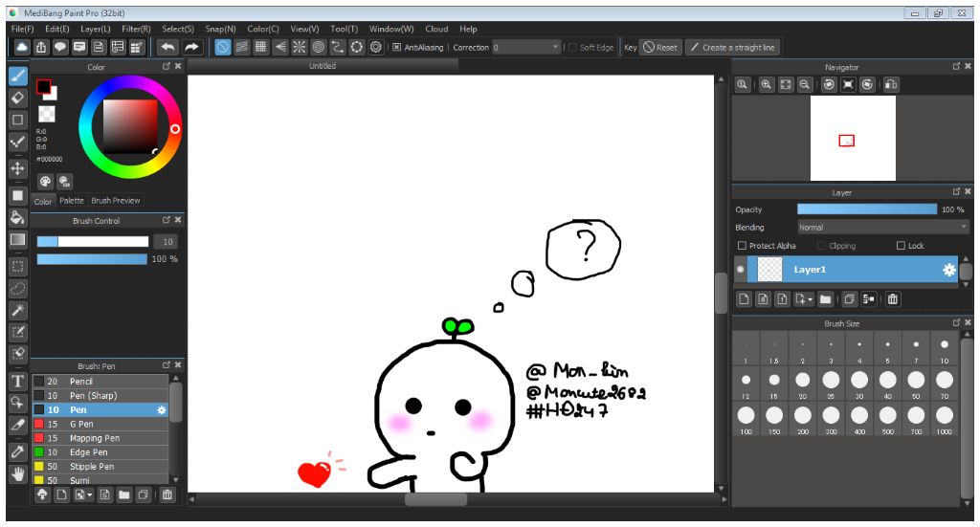Viewport: 980px width, 527px height.
Task: Enable the curve snap
Action: coord(338,47)
